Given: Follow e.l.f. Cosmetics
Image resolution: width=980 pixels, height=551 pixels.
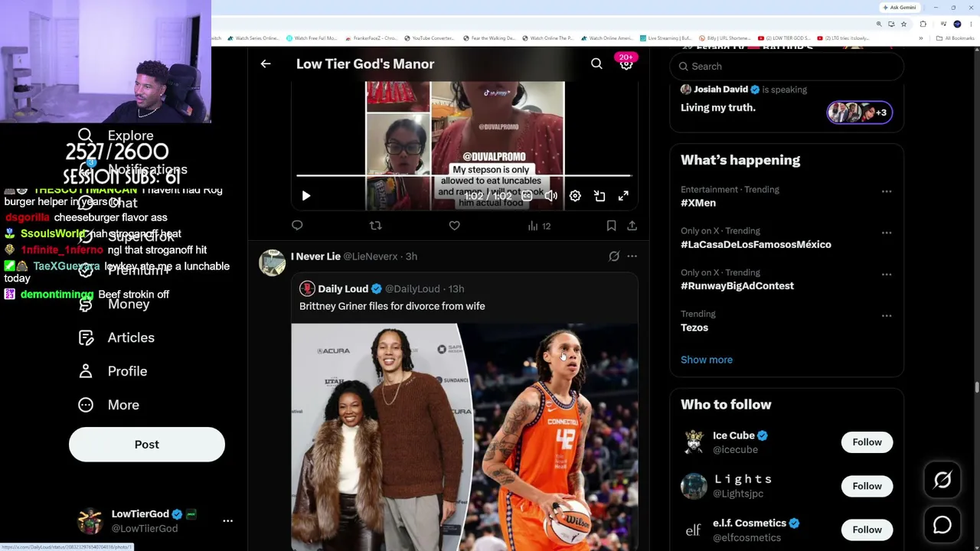Looking at the screenshot, I should (867, 530).
